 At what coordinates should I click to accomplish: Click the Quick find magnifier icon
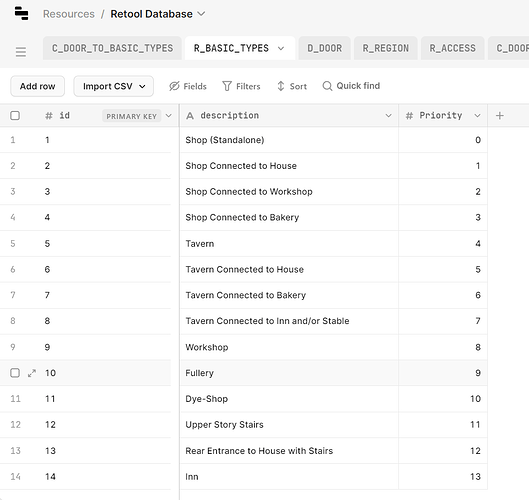(327, 86)
